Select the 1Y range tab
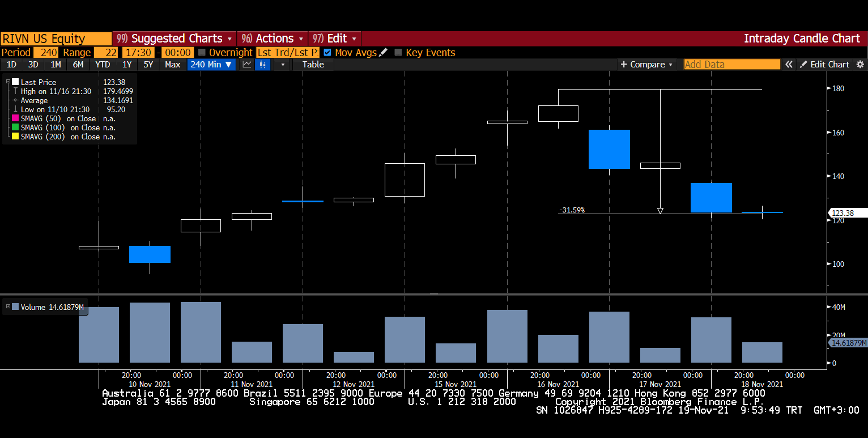Image resolution: width=868 pixels, height=438 pixels. tap(127, 65)
